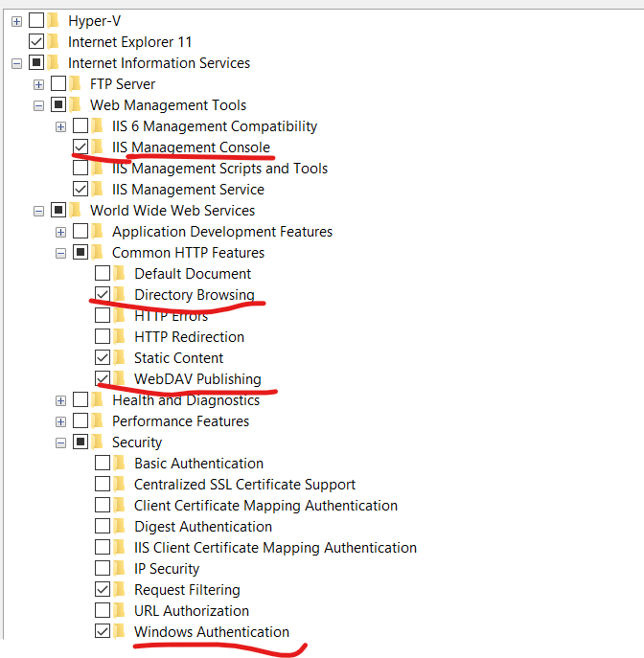Expand Performance Features node

[x=61, y=421]
